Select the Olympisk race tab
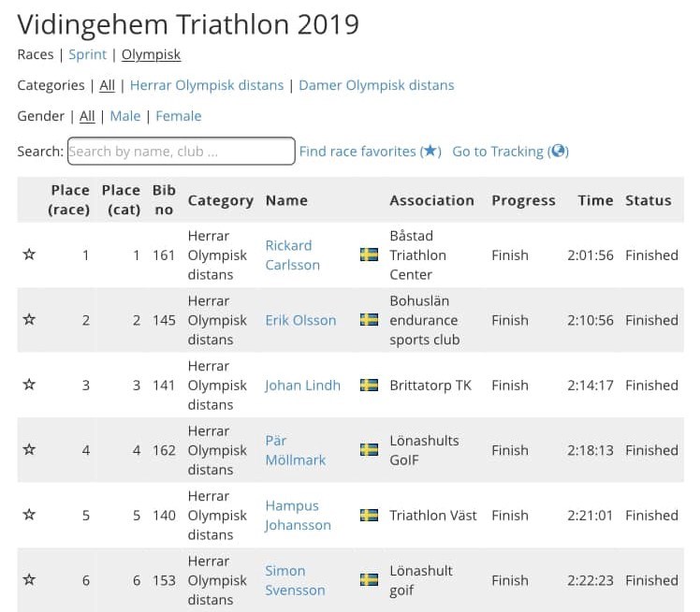 click(152, 54)
